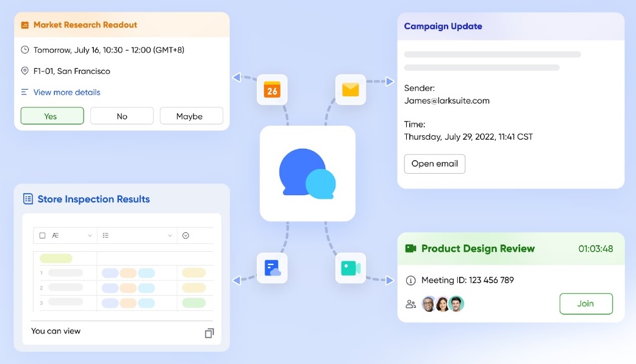Expand the circled chevron in third table column

tap(186, 235)
